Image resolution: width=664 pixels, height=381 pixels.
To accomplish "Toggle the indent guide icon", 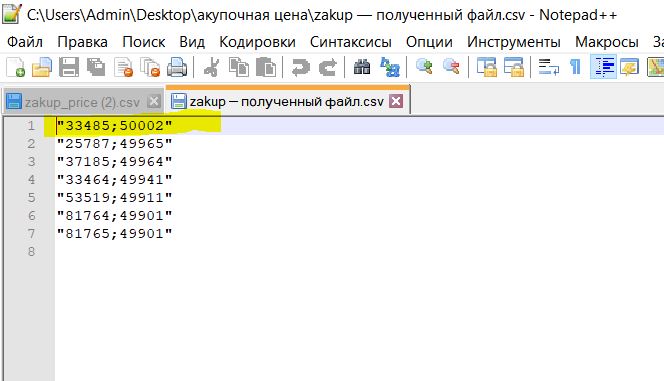I will pos(603,67).
